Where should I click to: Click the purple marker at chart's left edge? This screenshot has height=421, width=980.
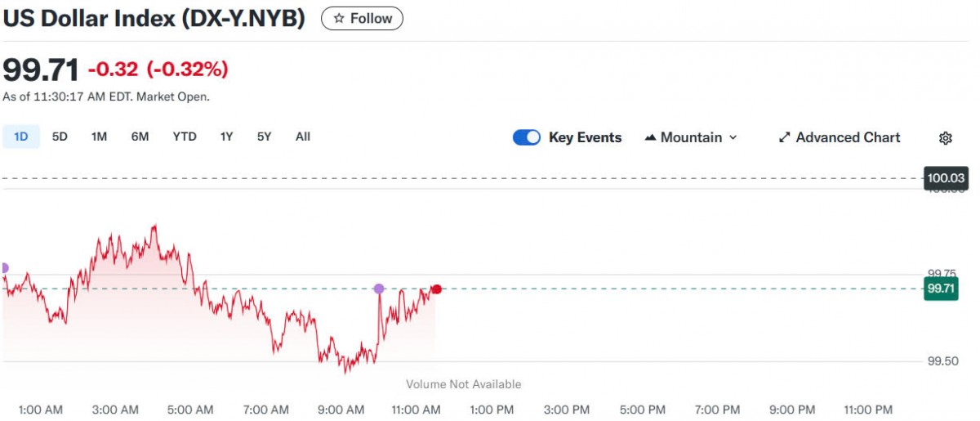3,268
